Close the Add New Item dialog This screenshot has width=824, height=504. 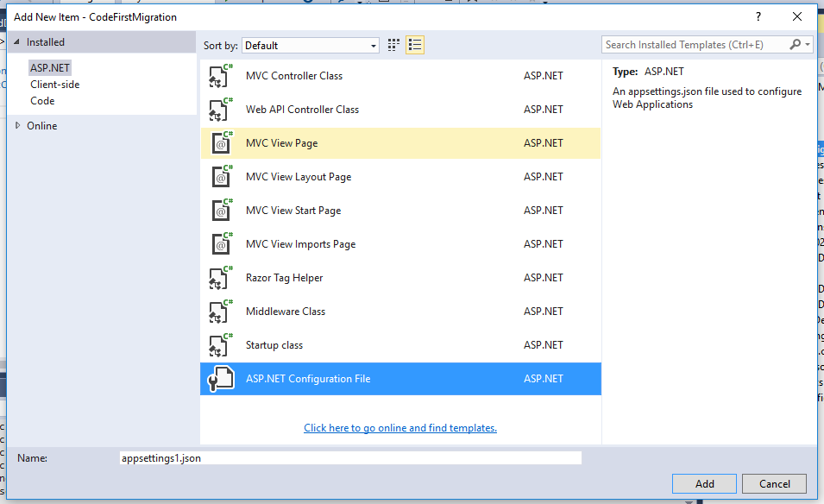(x=797, y=16)
